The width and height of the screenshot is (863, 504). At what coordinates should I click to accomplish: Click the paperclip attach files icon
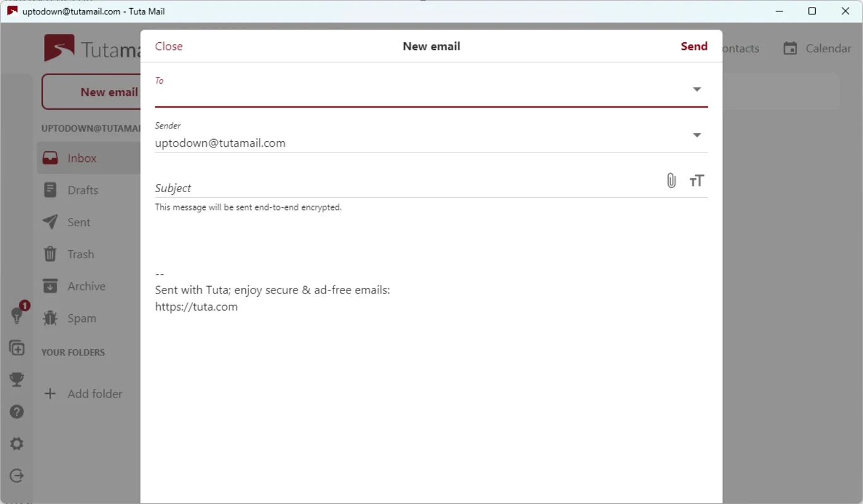point(671,181)
